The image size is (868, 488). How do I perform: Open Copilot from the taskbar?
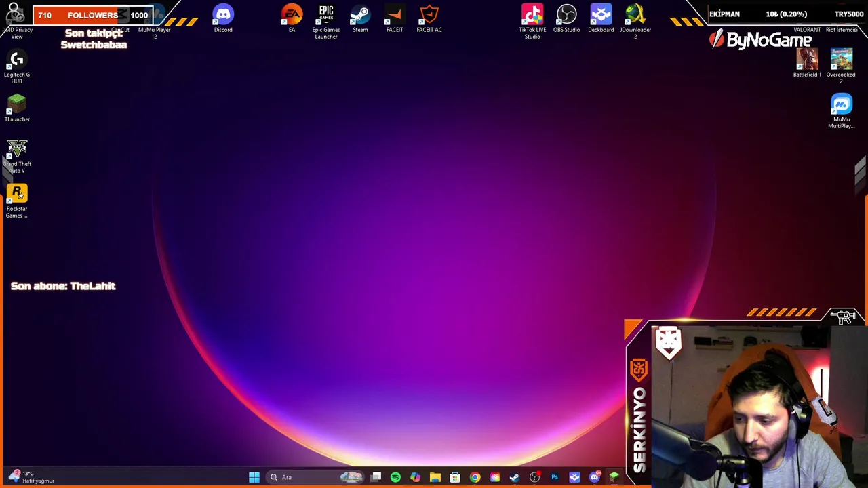point(415,477)
